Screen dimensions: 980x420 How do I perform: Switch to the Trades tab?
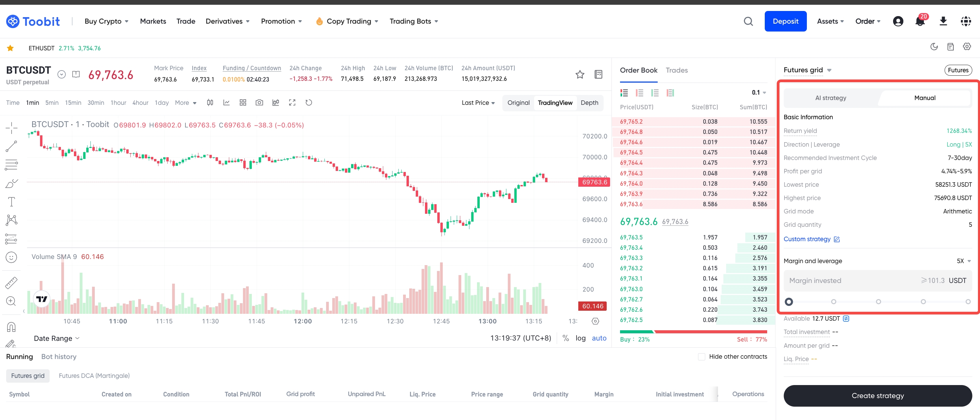click(x=676, y=70)
